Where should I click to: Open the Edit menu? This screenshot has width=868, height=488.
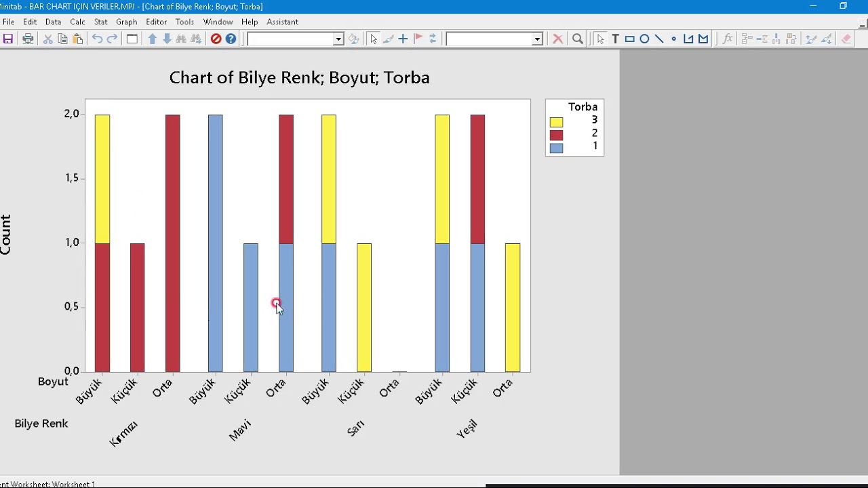tap(30, 22)
